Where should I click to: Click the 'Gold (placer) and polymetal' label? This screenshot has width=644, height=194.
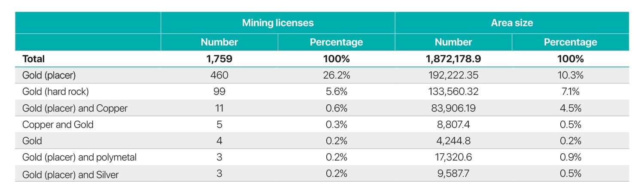[79, 158]
